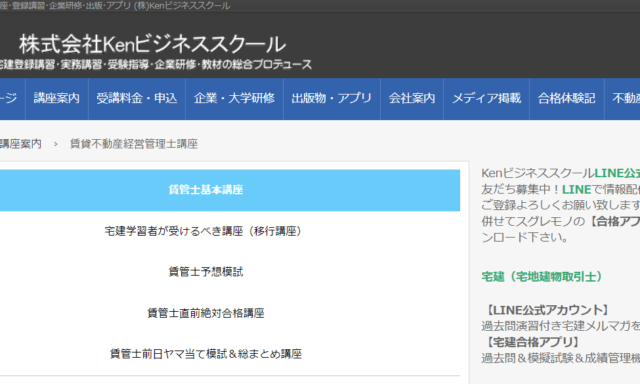Click 【宅建合格アプリ】 in the sidebar
This screenshot has height=384, width=640.
point(532,342)
